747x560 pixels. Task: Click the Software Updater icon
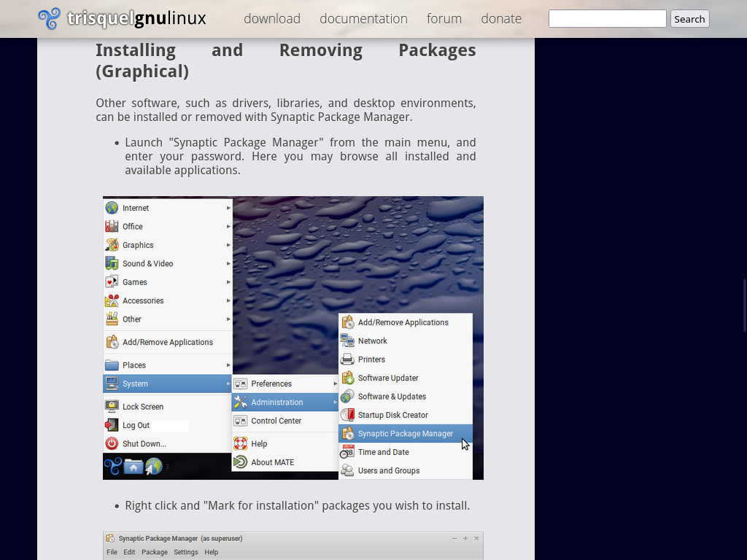(x=348, y=378)
